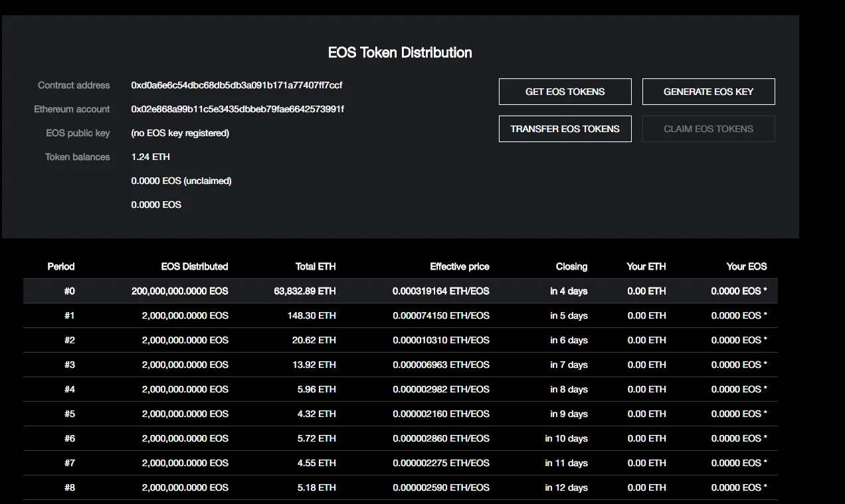Click the 5.96 ETH total cell

tap(317, 389)
